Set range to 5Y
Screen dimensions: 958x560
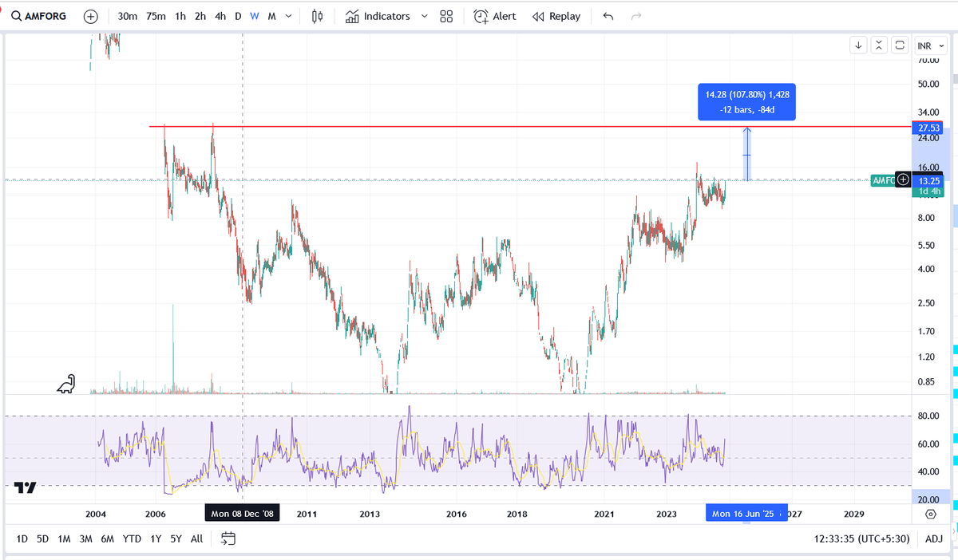click(176, 539)
